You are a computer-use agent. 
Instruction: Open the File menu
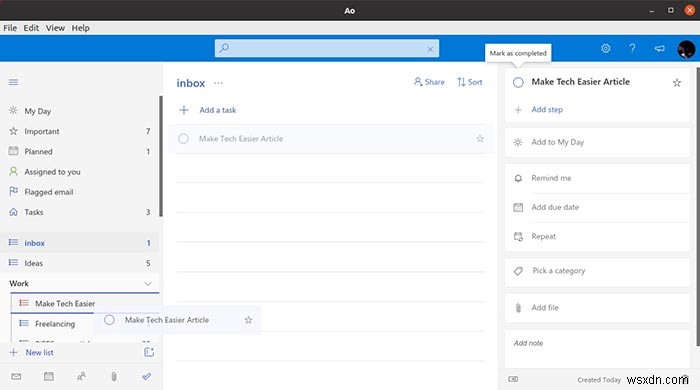click(10, 28)
